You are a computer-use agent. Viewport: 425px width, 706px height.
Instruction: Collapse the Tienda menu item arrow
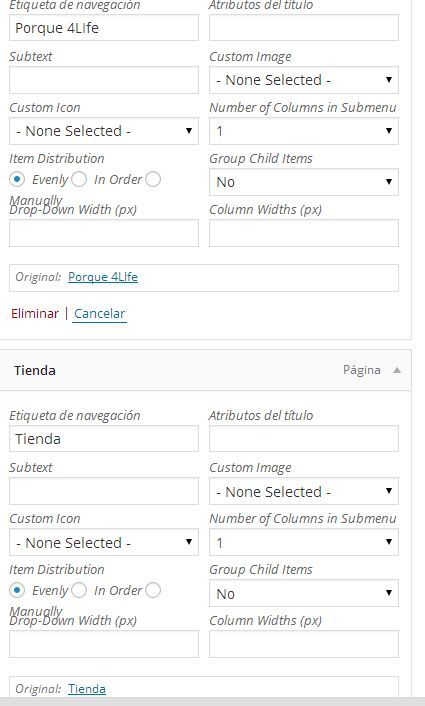[396, 370]
